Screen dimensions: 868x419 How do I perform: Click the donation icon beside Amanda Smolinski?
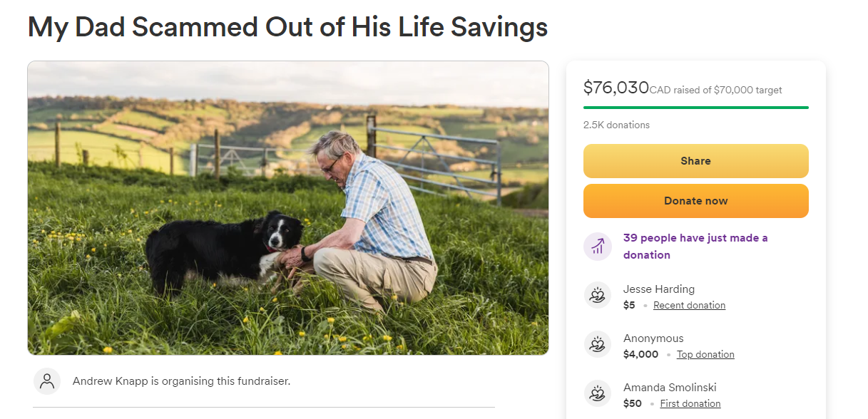[598, 393]
